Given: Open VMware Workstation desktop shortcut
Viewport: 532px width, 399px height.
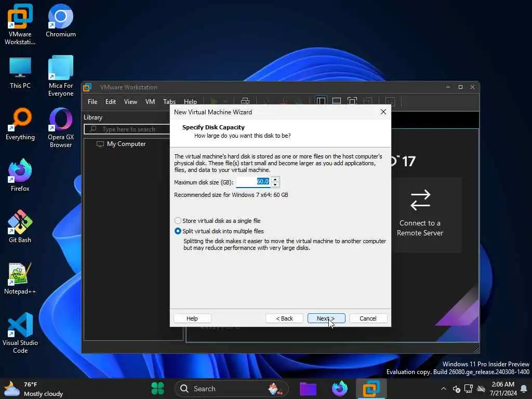Looking at the screenshot, I should 20,24.
